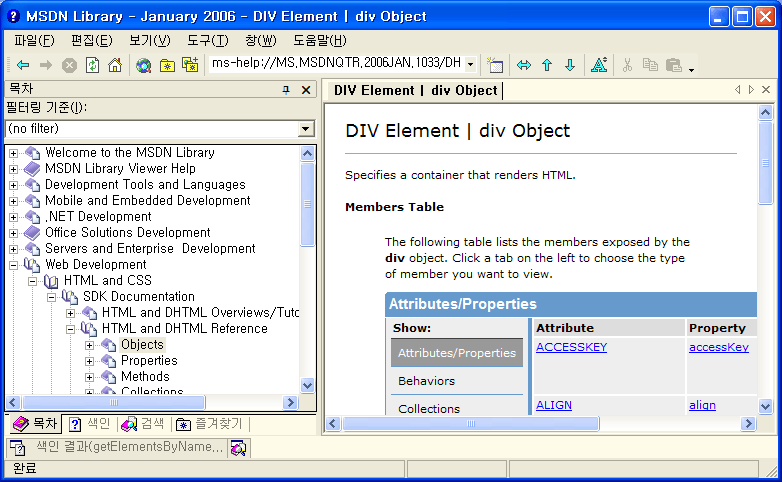Screen dimensions: 782x482
Task: Switch to the 검색 tab
Action: tap(143, 424)
